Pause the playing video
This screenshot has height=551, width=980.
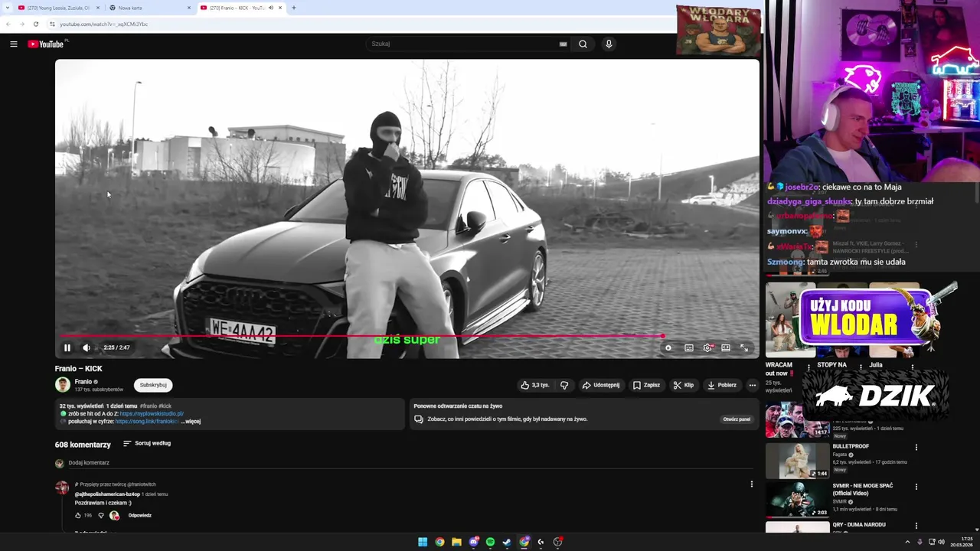pos(67,347)
